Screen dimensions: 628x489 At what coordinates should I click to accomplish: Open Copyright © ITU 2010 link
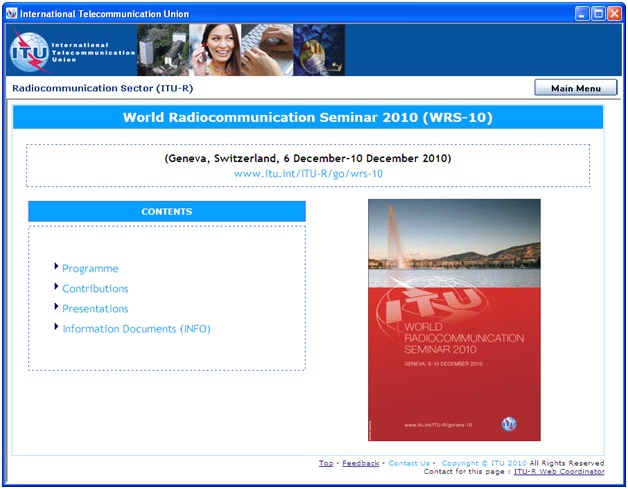point(484,463)
